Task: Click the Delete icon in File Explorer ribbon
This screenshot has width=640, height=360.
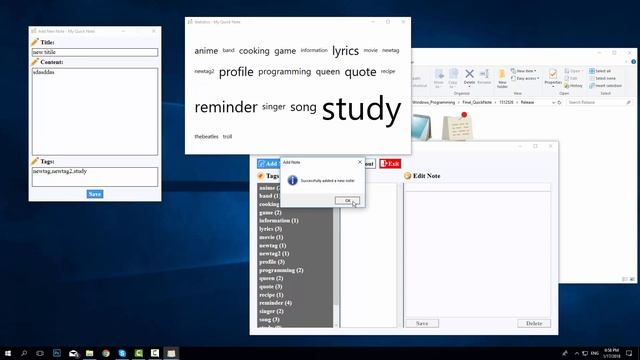Action: coord(469,74)
